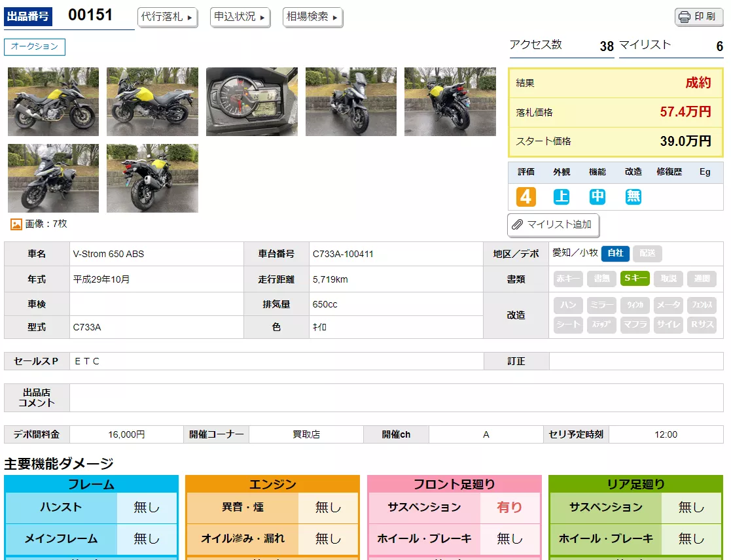Click the blue 上 exterior grade badge
The height and width of the screenshot is (560, 731).
click(x=562, y=197)
